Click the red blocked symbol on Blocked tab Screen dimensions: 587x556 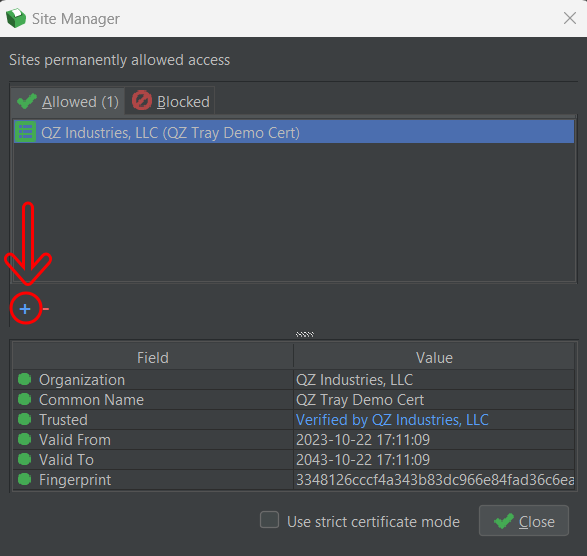click(x=142, y=101)
